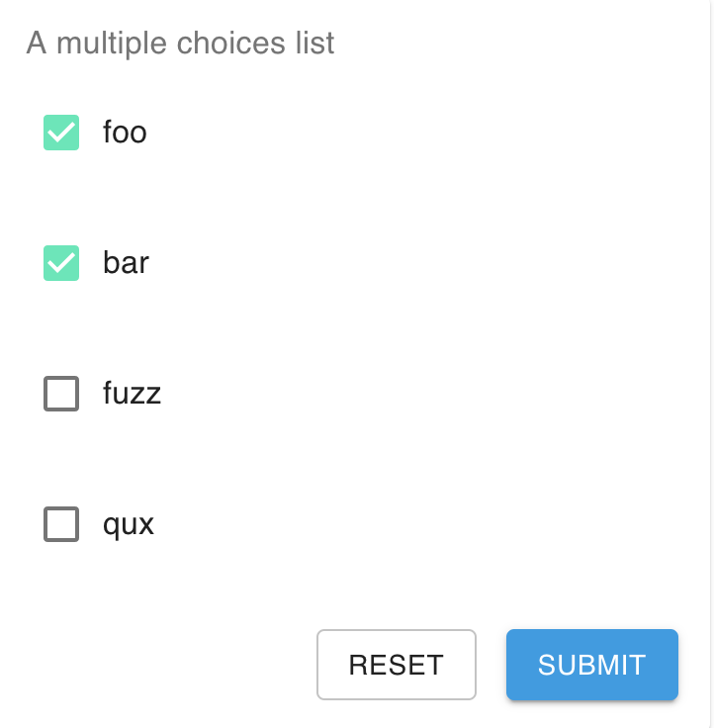Deselect the first option foo

click(x=61, y=133)
